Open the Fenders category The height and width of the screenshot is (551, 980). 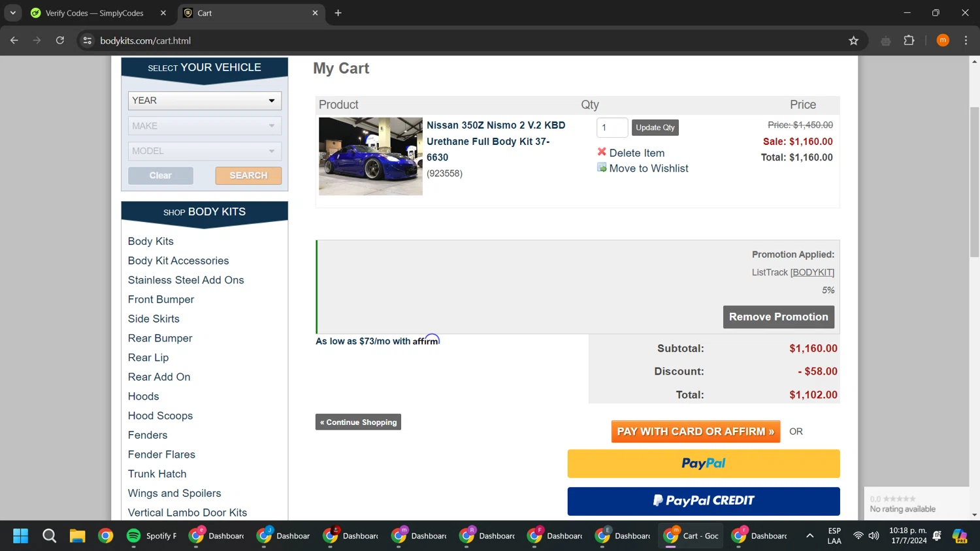coord(148,435)
